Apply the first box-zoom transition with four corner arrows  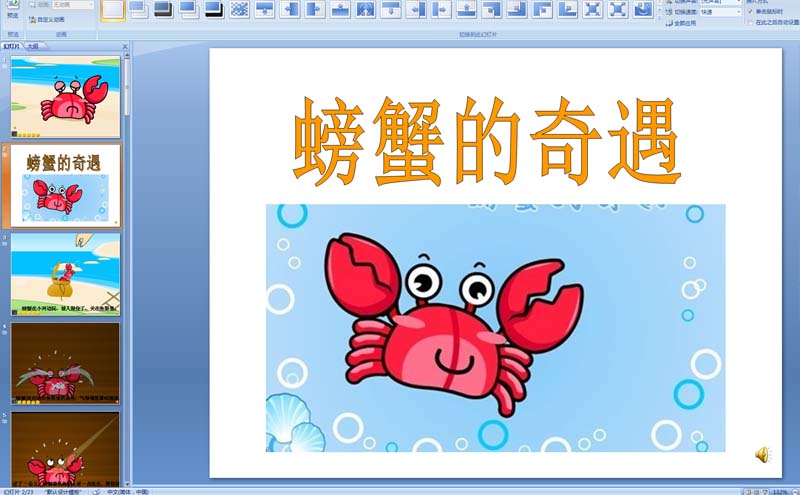[593, 10]
